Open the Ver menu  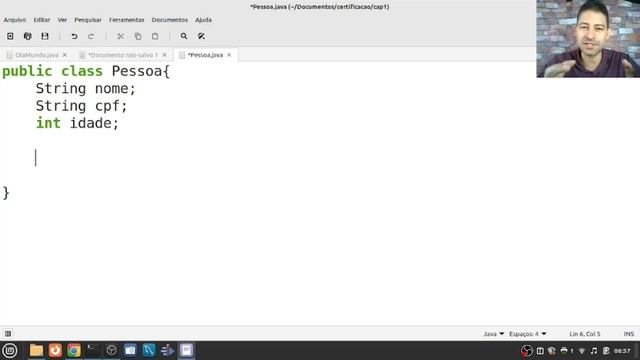coord(62,20)
